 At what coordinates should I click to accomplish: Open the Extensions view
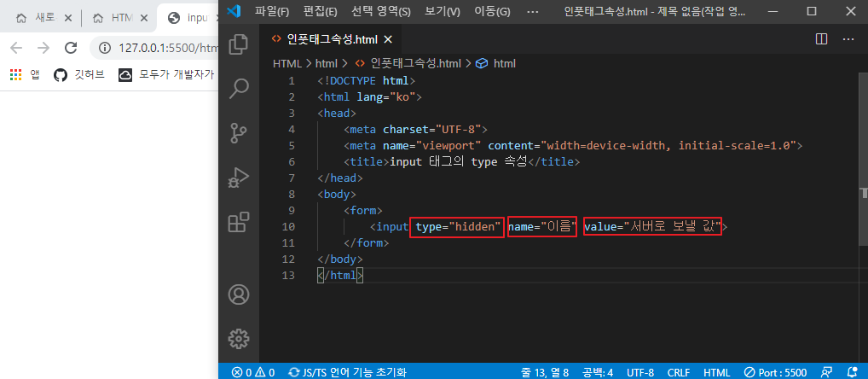click(x=239, y=222)
